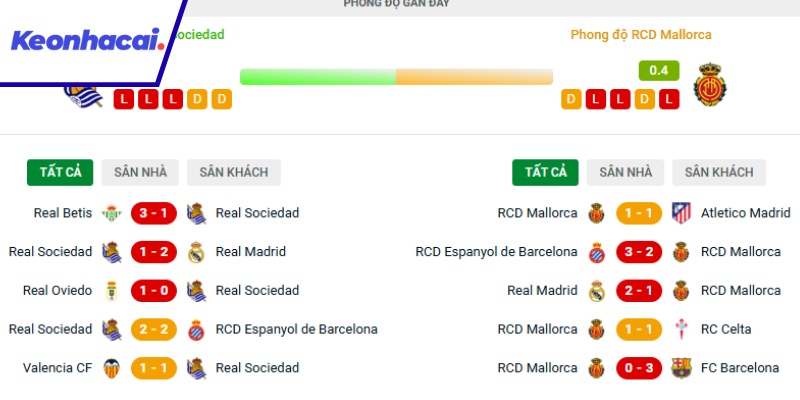
Task: Select right TẤT CẢ tab for Mallorca
Action: coord(545,172)
